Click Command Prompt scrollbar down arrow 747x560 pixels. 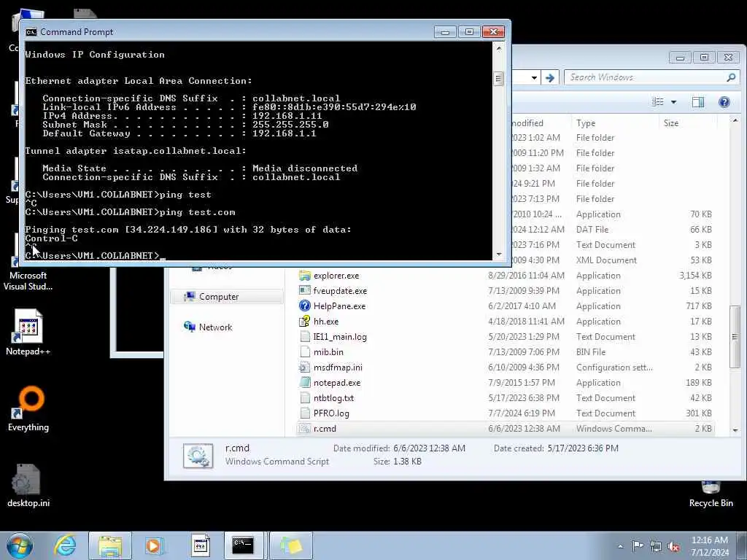[499, 254]
